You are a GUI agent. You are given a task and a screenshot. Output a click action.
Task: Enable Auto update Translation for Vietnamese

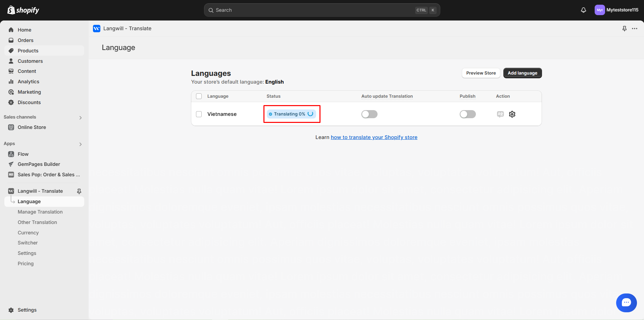coord(369,114)
